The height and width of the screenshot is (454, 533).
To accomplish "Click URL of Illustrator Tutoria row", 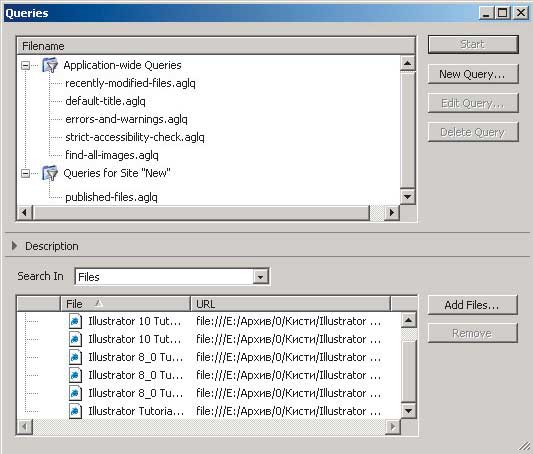I will 289,411.
